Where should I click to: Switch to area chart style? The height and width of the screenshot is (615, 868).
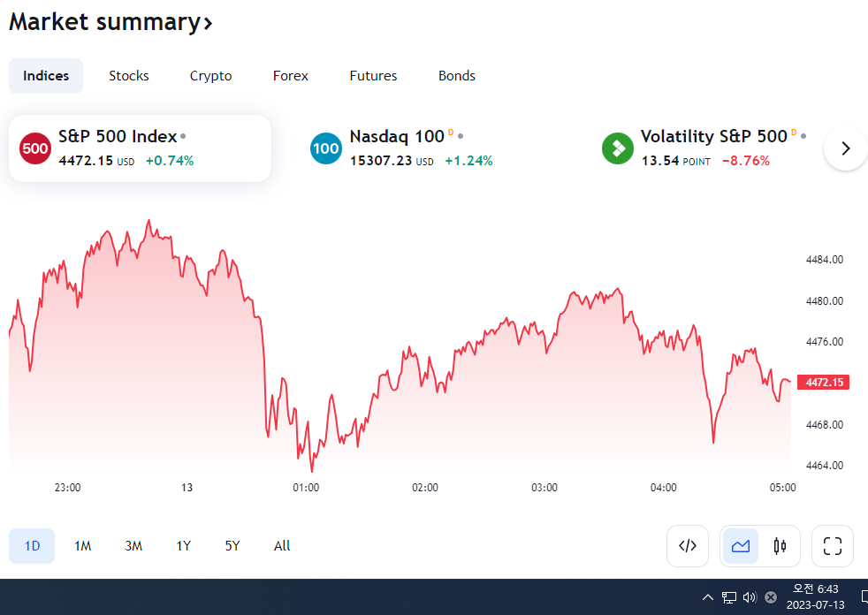click(741, 546)
